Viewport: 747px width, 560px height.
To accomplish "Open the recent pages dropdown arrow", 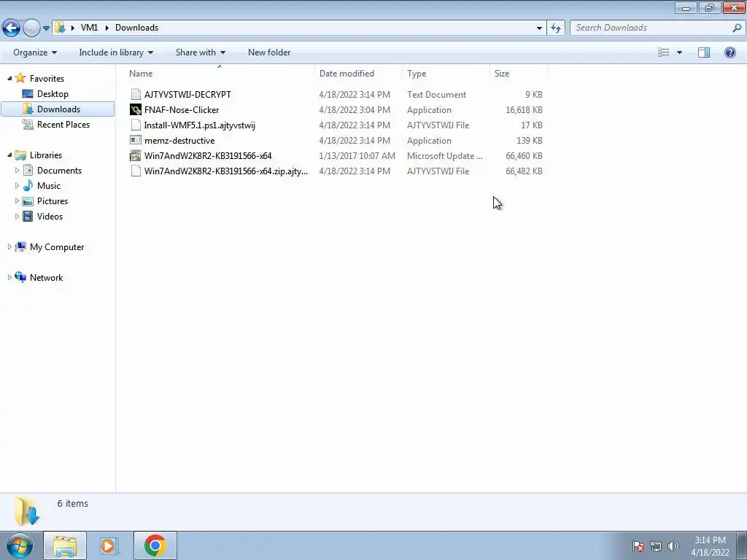I will pos(46,28).
